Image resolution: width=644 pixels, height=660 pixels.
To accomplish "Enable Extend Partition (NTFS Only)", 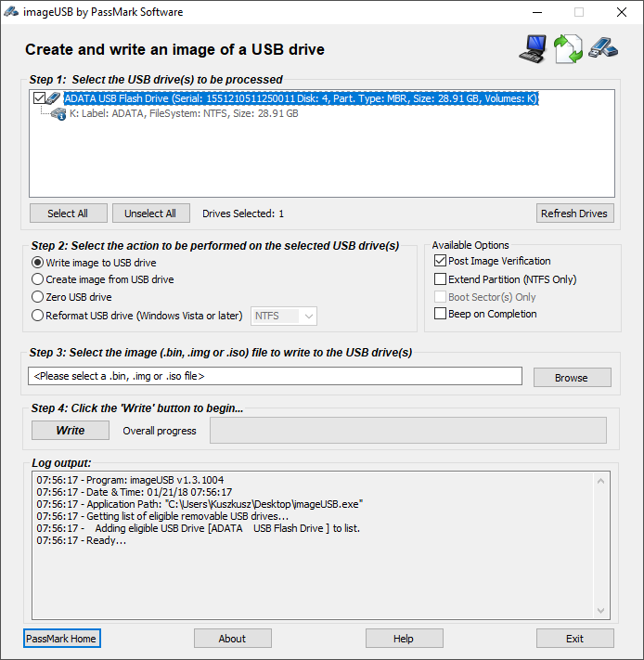I will [x=440, y=279].
